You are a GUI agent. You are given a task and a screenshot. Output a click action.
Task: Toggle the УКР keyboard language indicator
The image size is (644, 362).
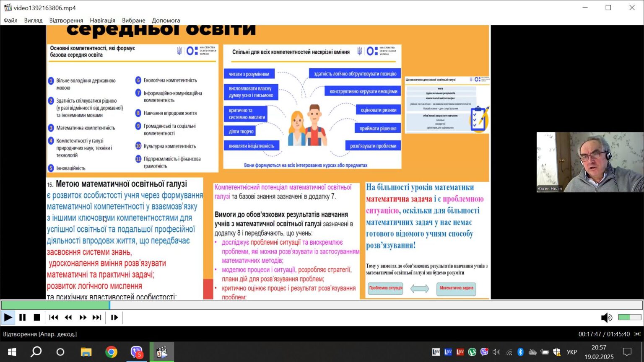tap(572, 352)
